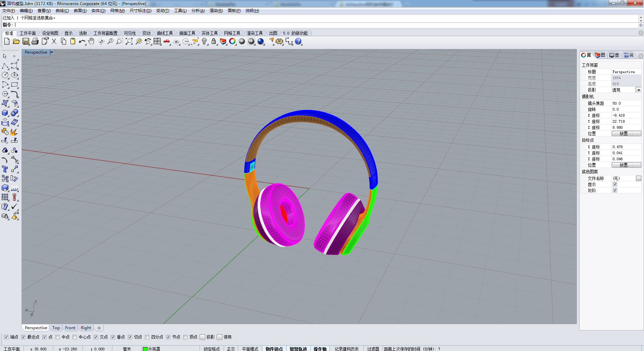Enable the 中点 osnap checkbox

[x=57, y=337]
